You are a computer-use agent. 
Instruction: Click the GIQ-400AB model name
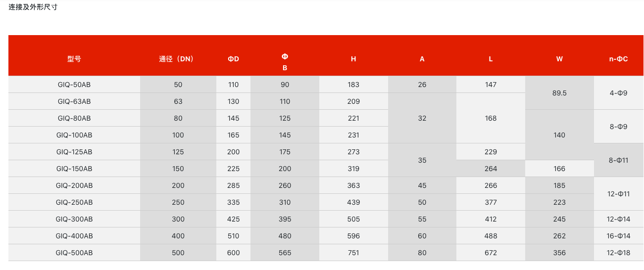74,236
